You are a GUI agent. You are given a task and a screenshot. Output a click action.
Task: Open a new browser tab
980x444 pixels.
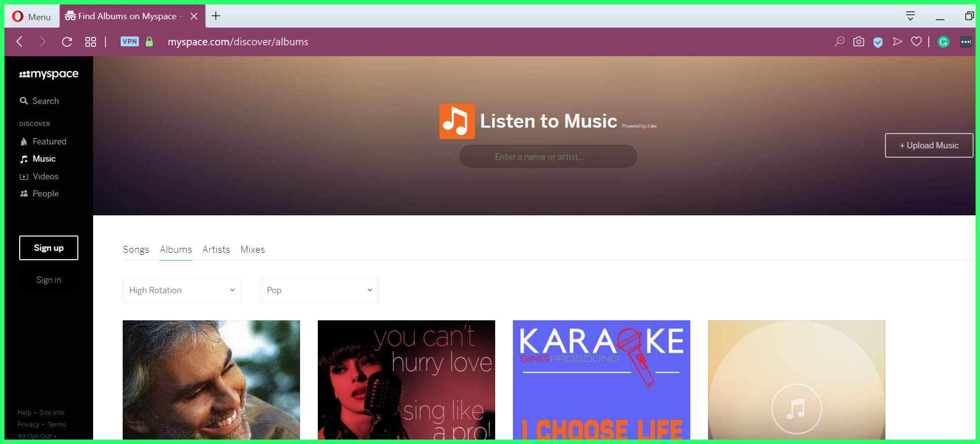click(x=216, y=16)
